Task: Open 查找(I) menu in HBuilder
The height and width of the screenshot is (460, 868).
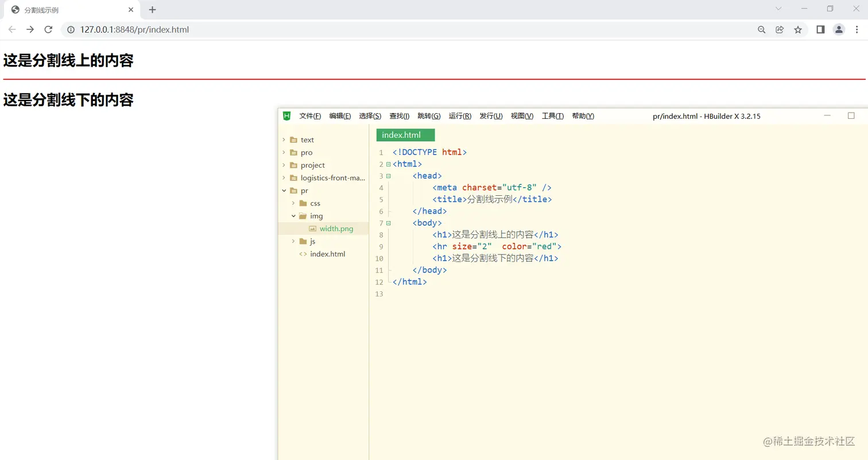Action: coord(400,116)
